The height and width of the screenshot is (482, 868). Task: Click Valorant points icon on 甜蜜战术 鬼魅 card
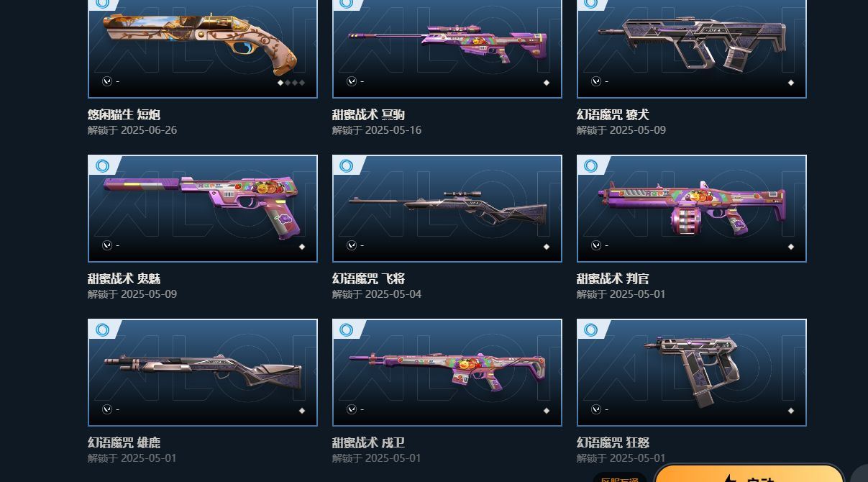tap(107, 245)
